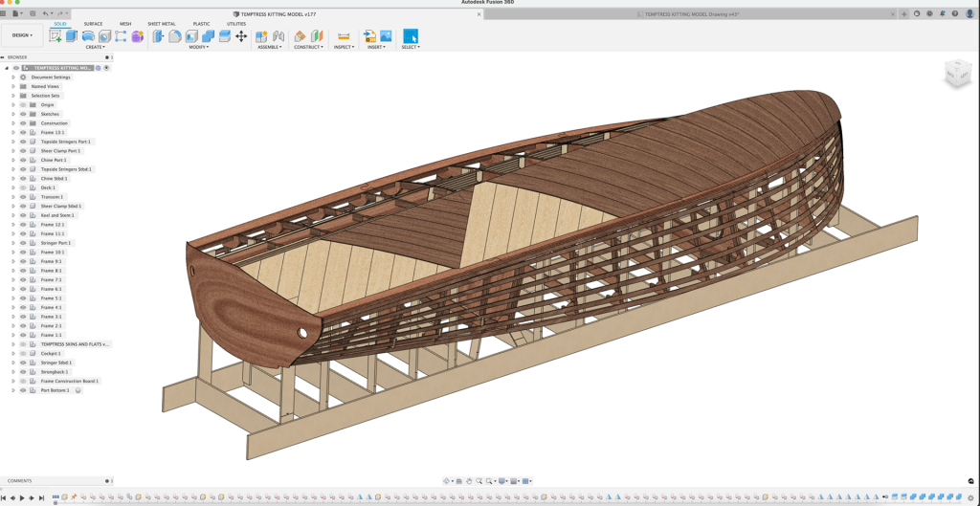Open the Modify menu

tap(199, 47)
